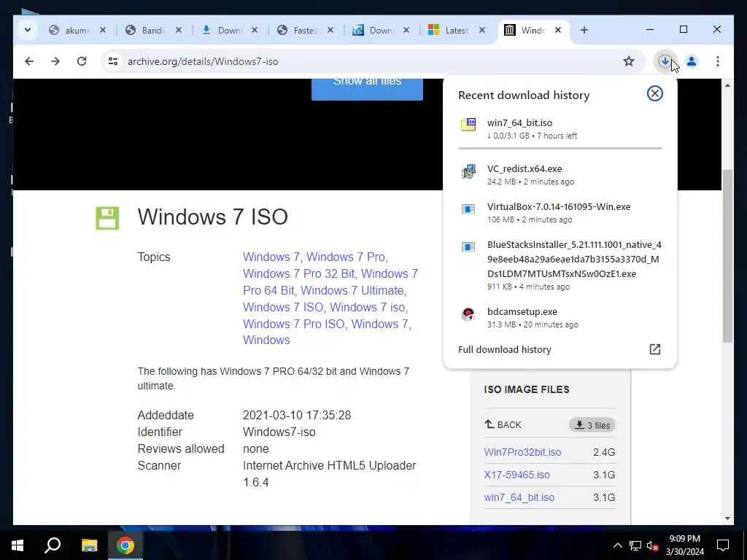Click the scrollbar down arrow
The image size is (747, 560).
click(727, 518)
